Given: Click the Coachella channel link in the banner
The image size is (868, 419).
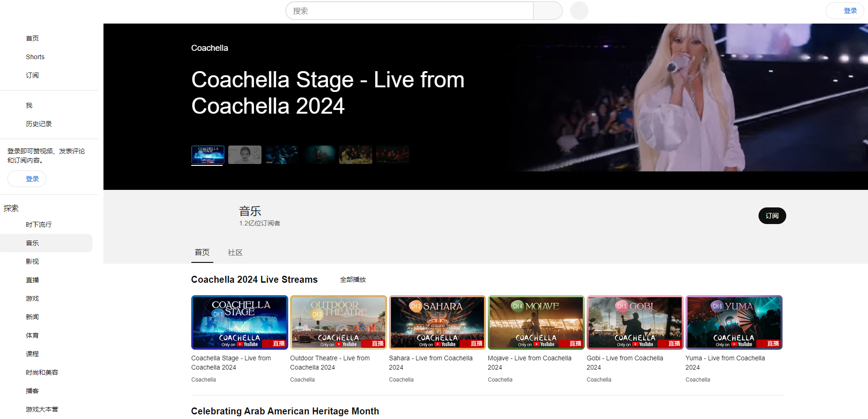Looking at the screenshot, I should 210,48.
